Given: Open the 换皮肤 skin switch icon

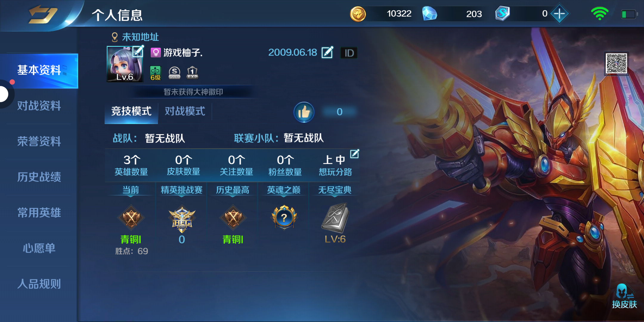Looking at the screenshot, I should click(624, 296).
